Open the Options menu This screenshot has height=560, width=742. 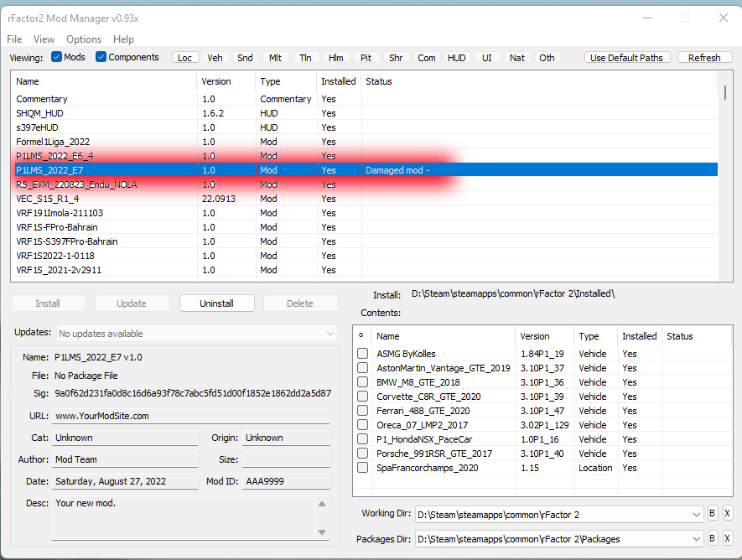(x=84, y=39)
